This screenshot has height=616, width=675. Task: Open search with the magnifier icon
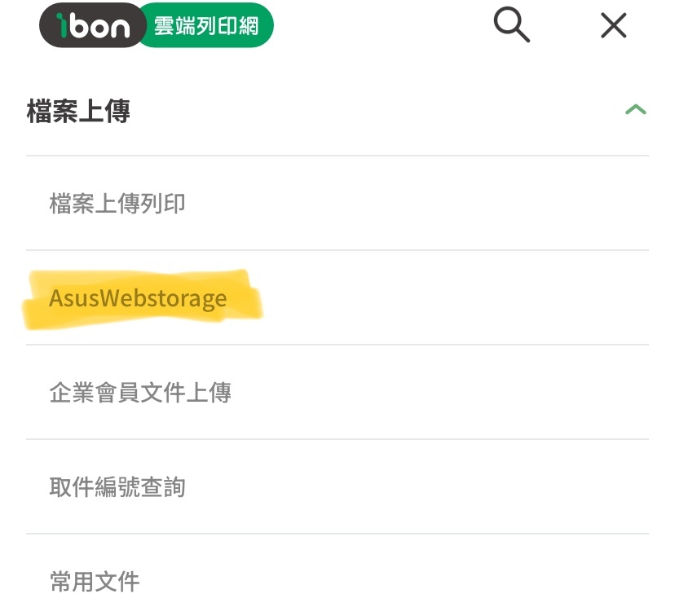click(x=511, y=24)
